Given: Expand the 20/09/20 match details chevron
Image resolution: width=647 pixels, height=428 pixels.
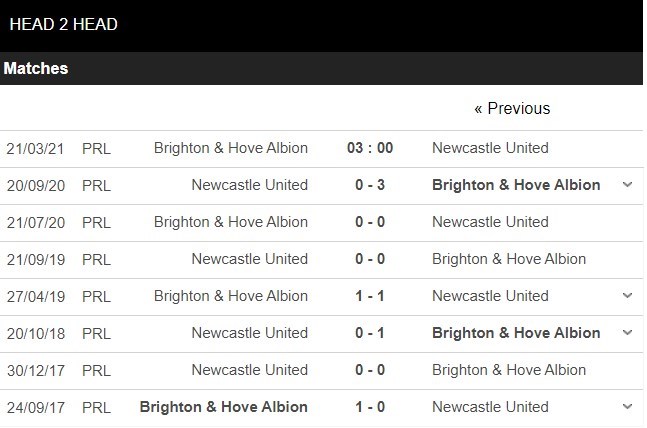Looking at the screenshot, I should (627, 185).
